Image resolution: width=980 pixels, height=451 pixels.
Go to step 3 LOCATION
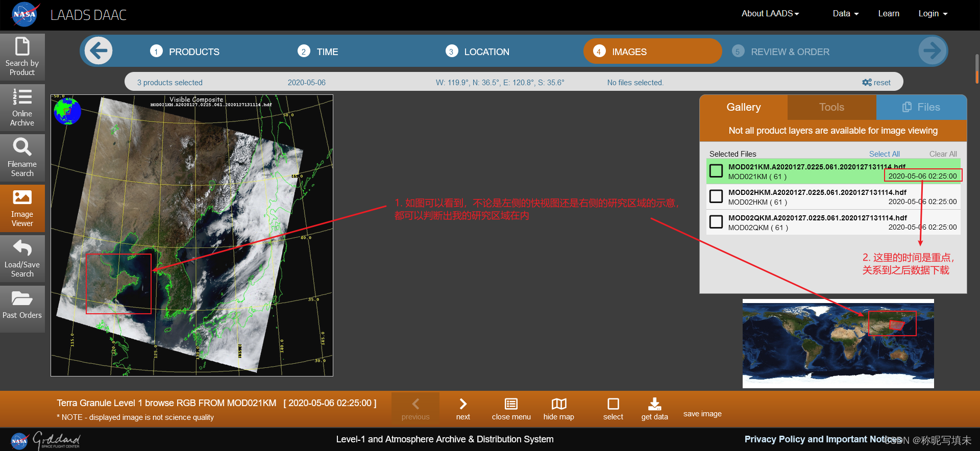click(477, 52)
